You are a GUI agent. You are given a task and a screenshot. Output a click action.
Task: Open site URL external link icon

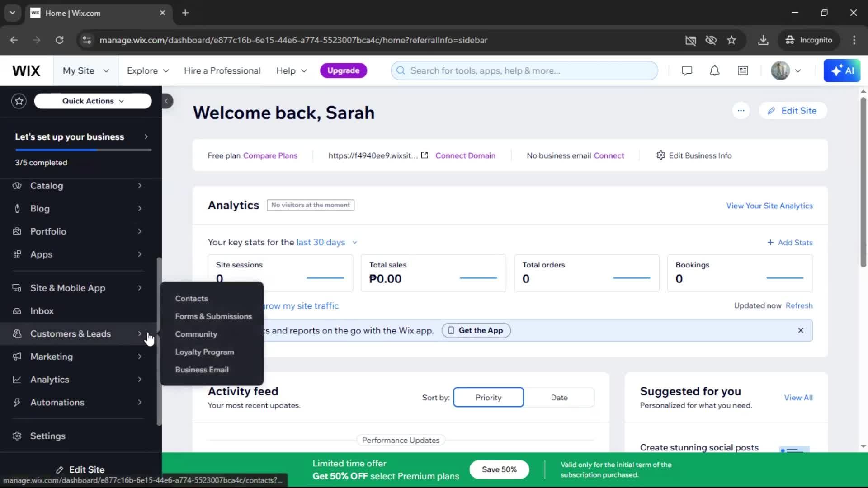click(425, 155)
